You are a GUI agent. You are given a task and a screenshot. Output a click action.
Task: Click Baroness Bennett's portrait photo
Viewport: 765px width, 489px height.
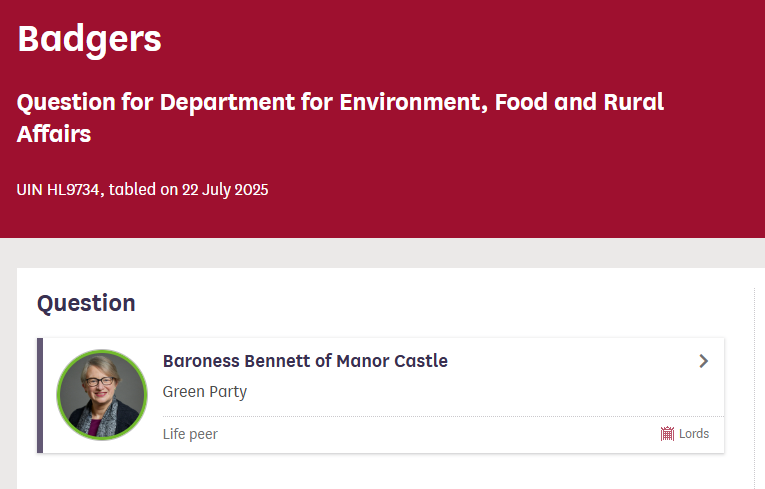[102, 395]
